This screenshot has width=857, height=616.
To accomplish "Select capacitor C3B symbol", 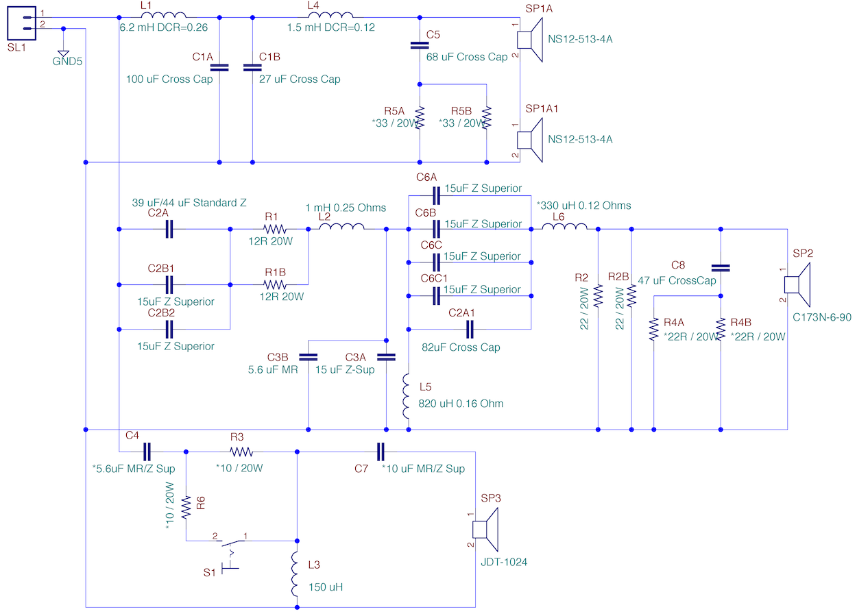I will coord(308,356).
